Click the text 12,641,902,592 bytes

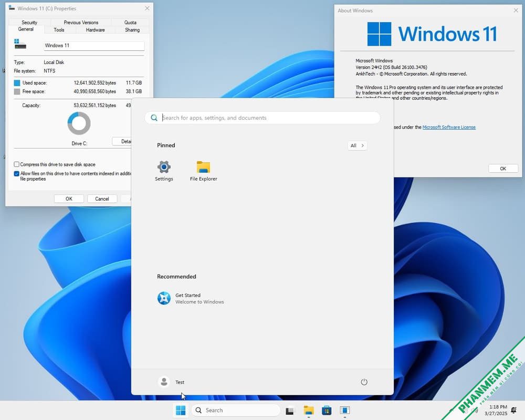94,83
